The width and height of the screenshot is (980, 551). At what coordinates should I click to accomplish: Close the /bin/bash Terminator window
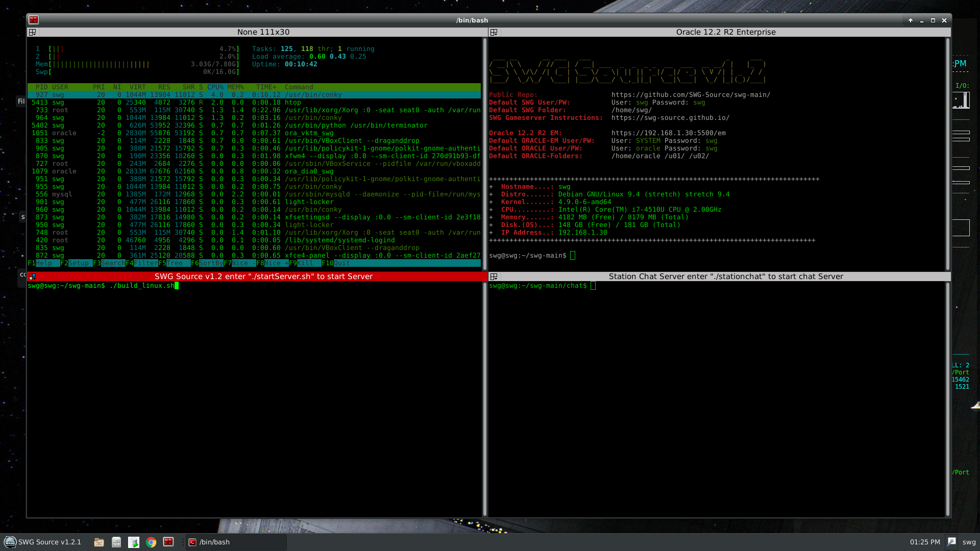pyautogui.click(x=944, y=20)
